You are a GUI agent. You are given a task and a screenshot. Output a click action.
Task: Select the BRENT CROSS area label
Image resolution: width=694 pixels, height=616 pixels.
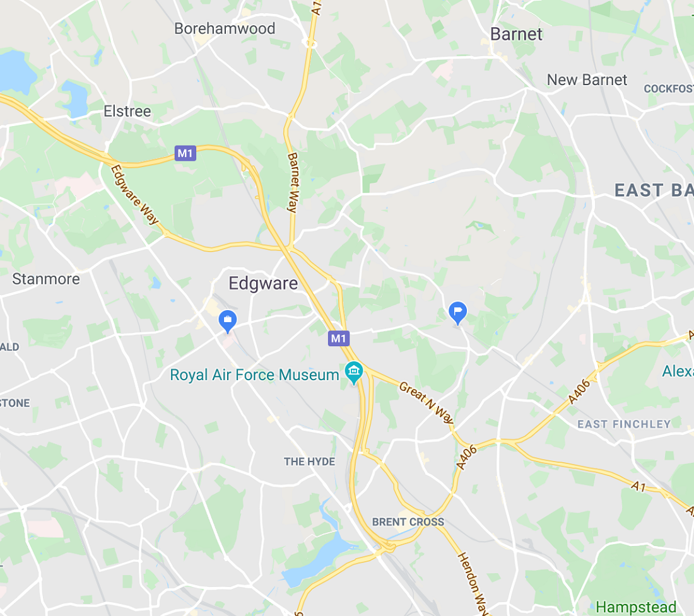pyautogui.click(x=408, y=522)
